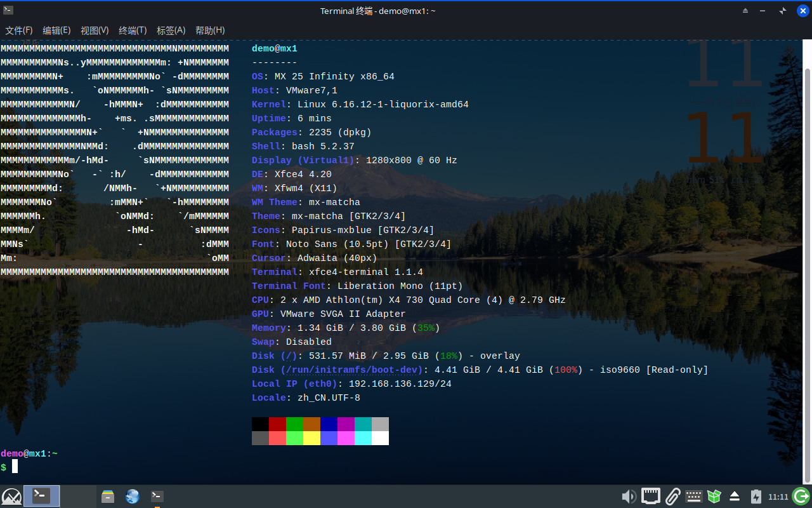Image resolution: width=812 pixels, height=508 pixels.
Task: Click the Kernel line showing liquorix-amd64
Action: (x=360, y=104)
